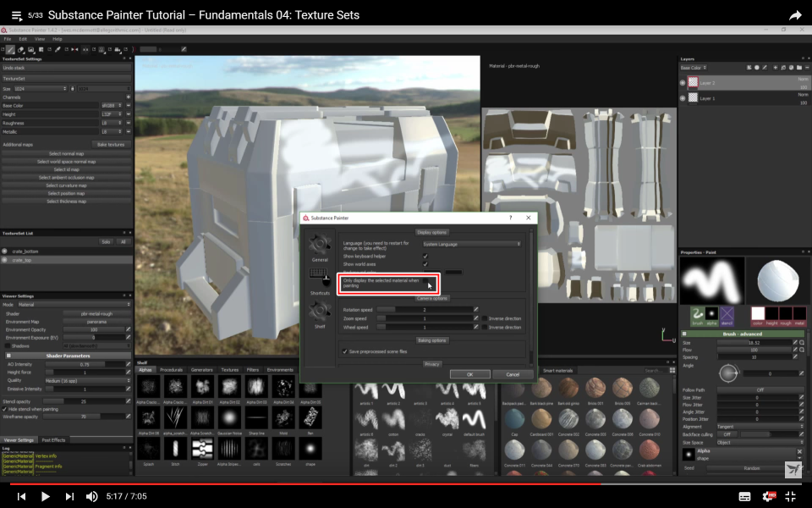
Task: Check Inverse direction for Wheel speed
Action: pos(485,328)
